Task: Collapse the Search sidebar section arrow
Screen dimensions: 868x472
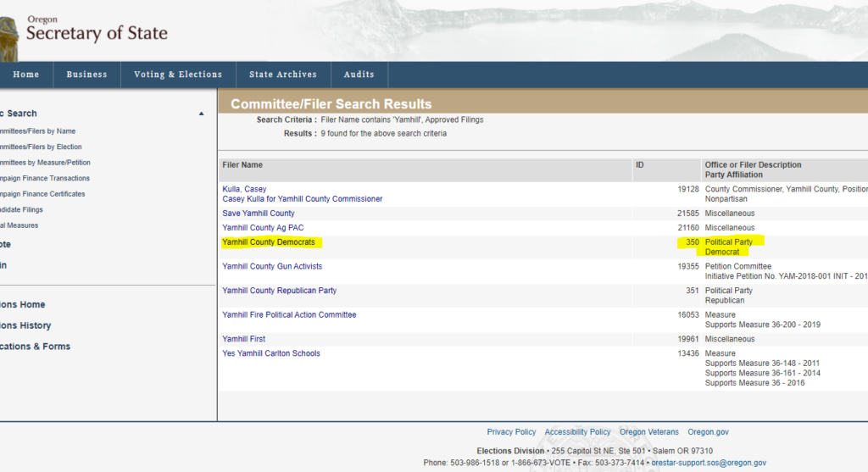Action: tap(202, 114)
